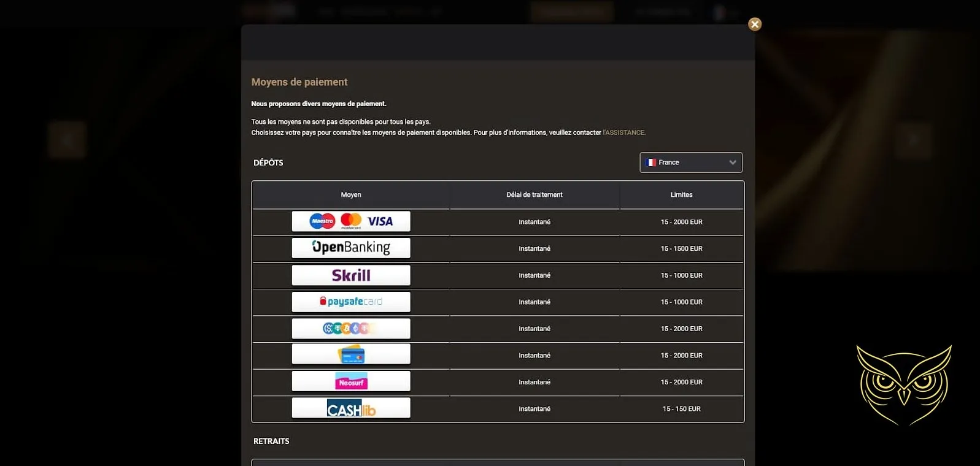Click the DÉPÔTS section heading
The width and height of the screenshot is (980, 466).
(268, 162)
